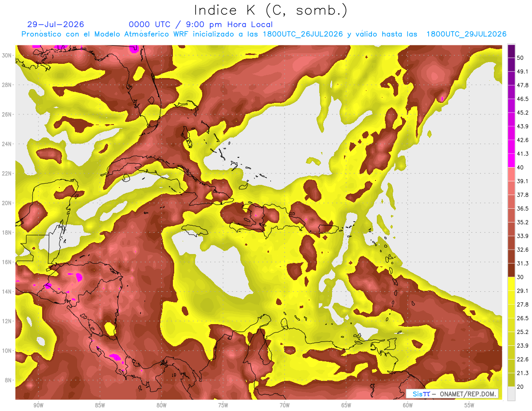
Task: Click the latitude label "22N"
Action: click(8, 173)
